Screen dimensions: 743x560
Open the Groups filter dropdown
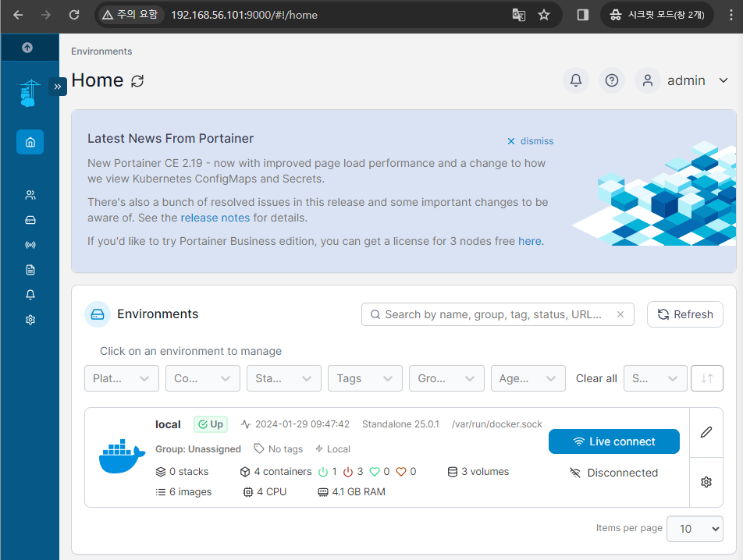tap(447, 378)
